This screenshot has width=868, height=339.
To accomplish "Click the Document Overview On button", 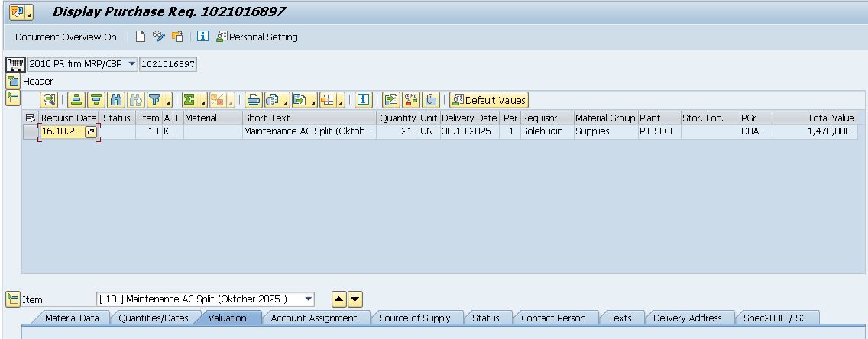I will click(x=66, y=37).
